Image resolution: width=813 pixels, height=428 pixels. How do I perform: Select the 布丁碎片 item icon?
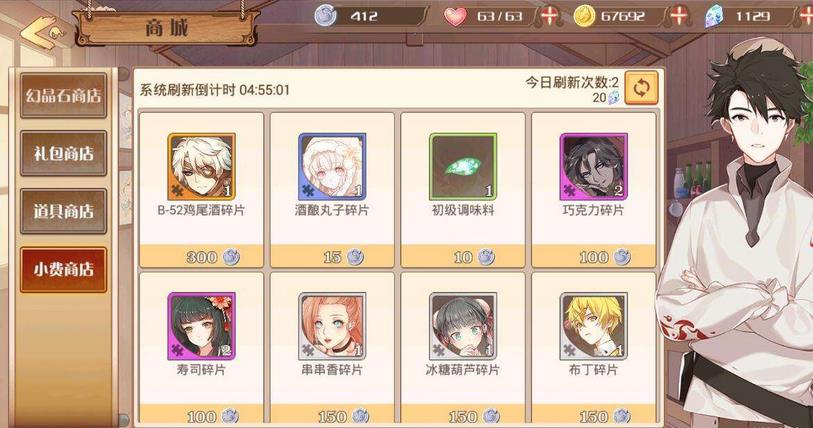pyautogui.click(x=593, y=326)
